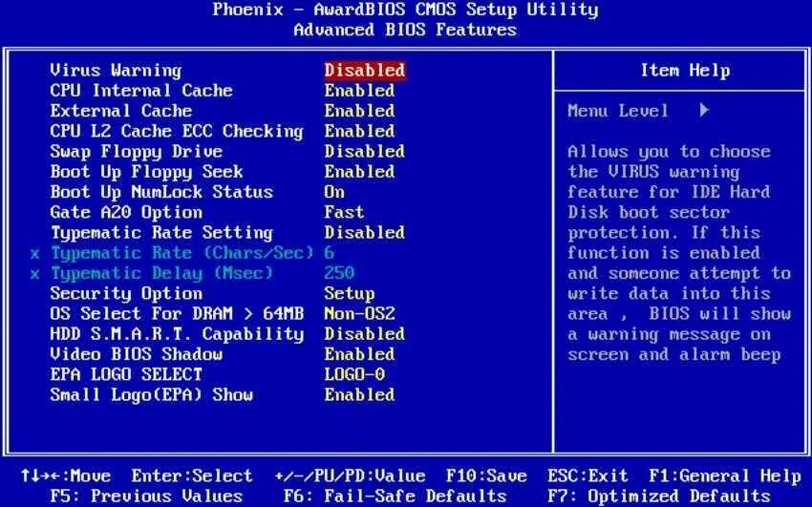
Task: Click Video BIOS Shadow Enabled value
Action: tap(359, 354)
